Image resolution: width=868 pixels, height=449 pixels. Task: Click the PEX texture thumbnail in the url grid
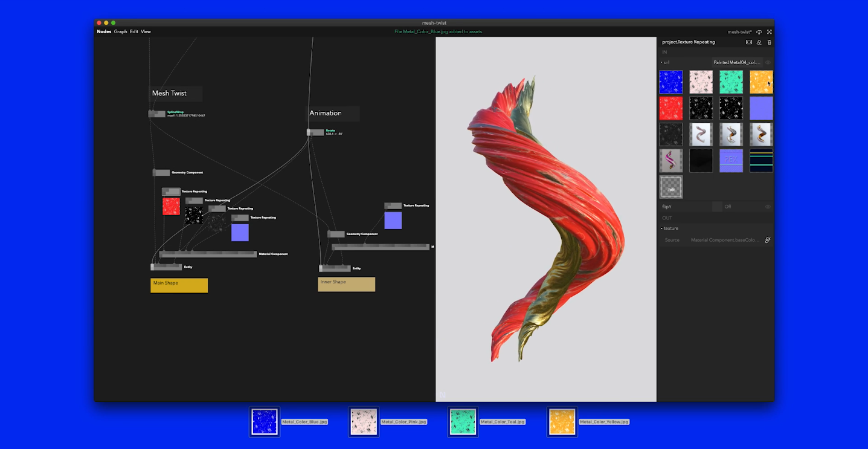[x=731, y=160]
